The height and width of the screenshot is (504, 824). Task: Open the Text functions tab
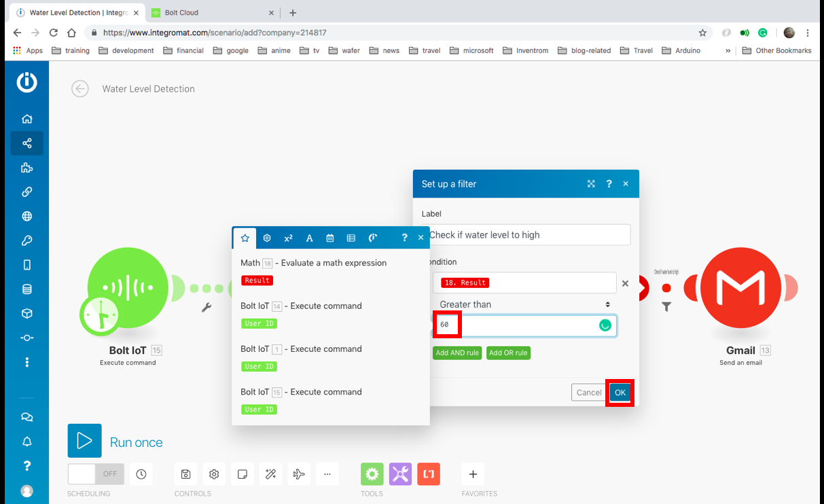(309, 238)
